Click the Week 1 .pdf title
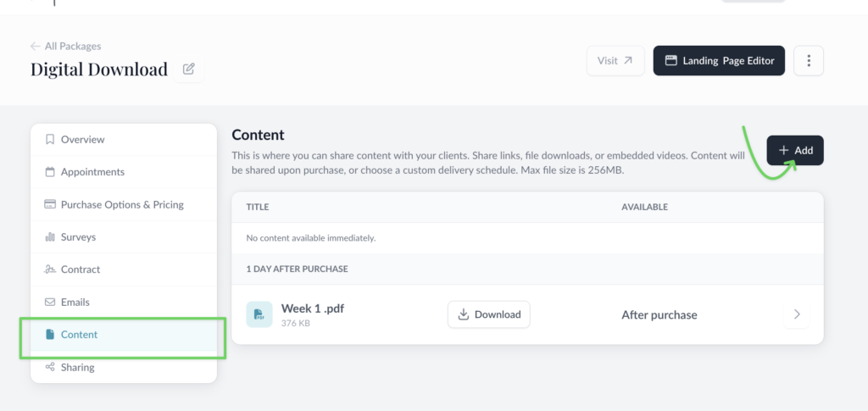Image resolution: width=868 pixels, height=411 pixels. click(312, 308)
